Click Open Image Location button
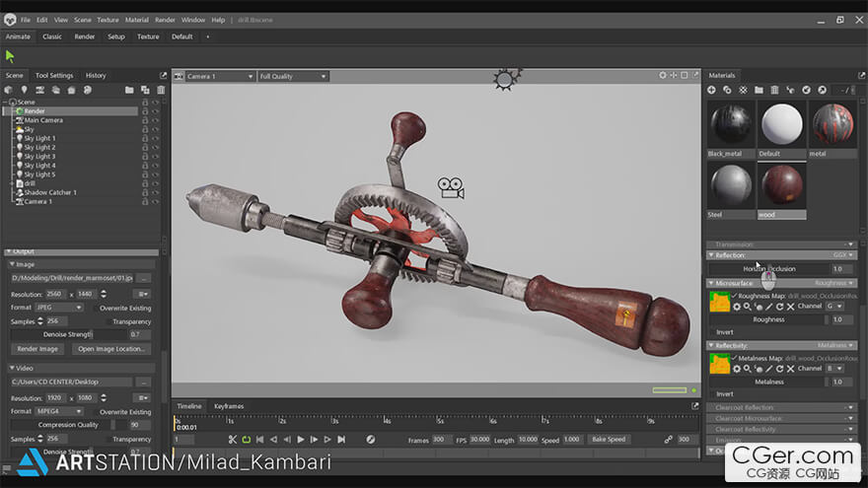This screenshot has height=488, width=868. (111, 349)
